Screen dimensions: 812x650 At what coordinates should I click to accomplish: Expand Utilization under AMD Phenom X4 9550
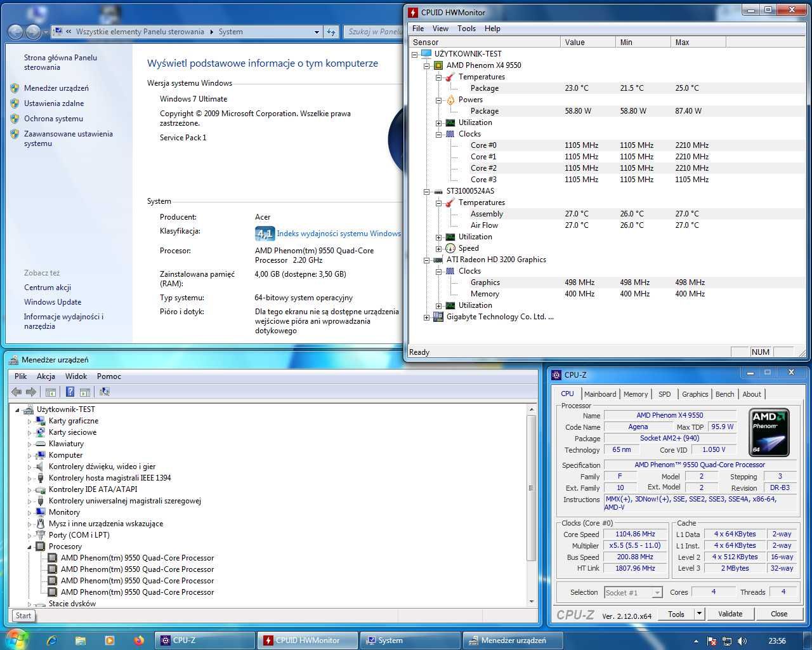tap(439, 123)
